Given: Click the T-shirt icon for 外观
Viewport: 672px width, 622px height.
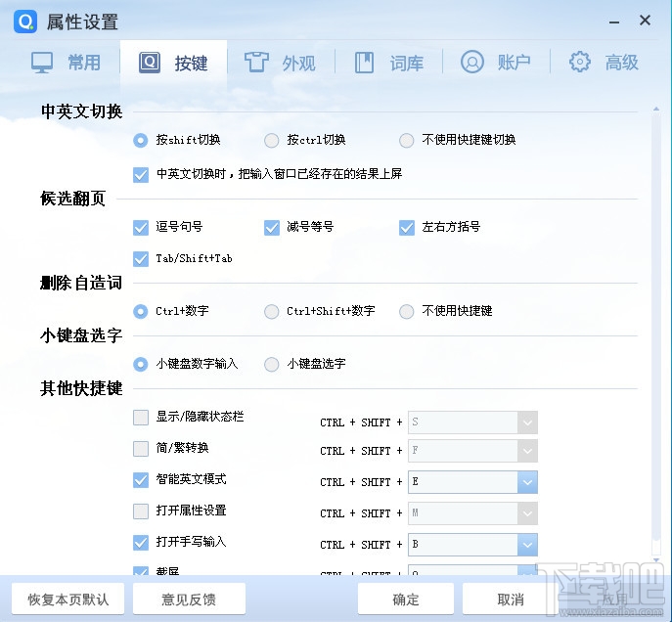Looking at the screenshot, I should [256, 63].
